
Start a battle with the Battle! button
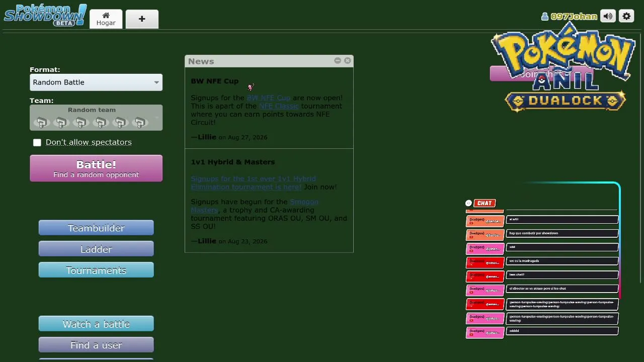coord(96,168)
